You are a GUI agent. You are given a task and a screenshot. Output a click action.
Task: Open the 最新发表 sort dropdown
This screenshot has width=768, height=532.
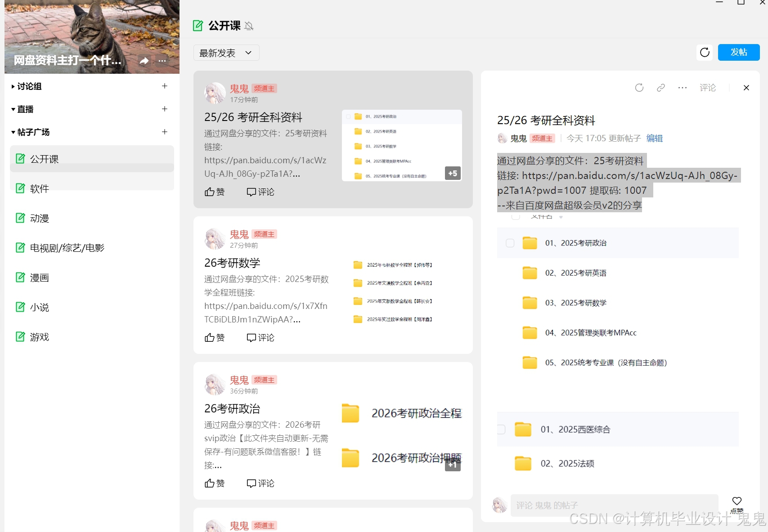226,53
